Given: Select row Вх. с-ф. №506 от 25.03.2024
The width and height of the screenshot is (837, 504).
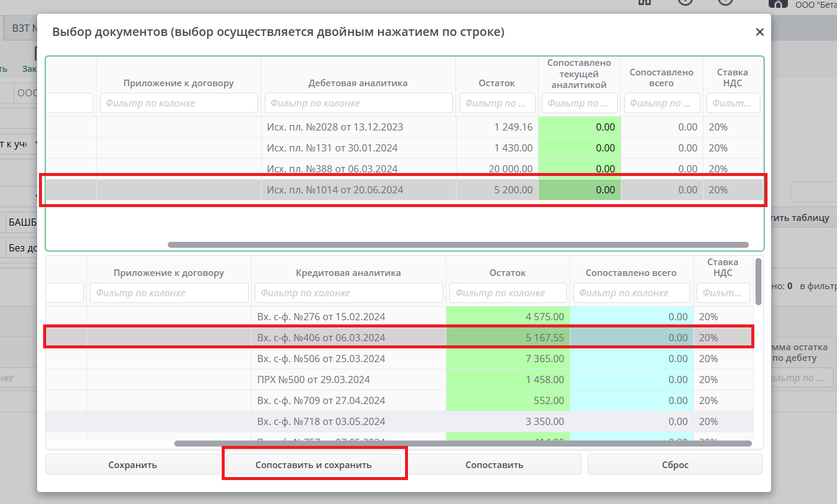Looking at the screenshot, I should (321, 359).
